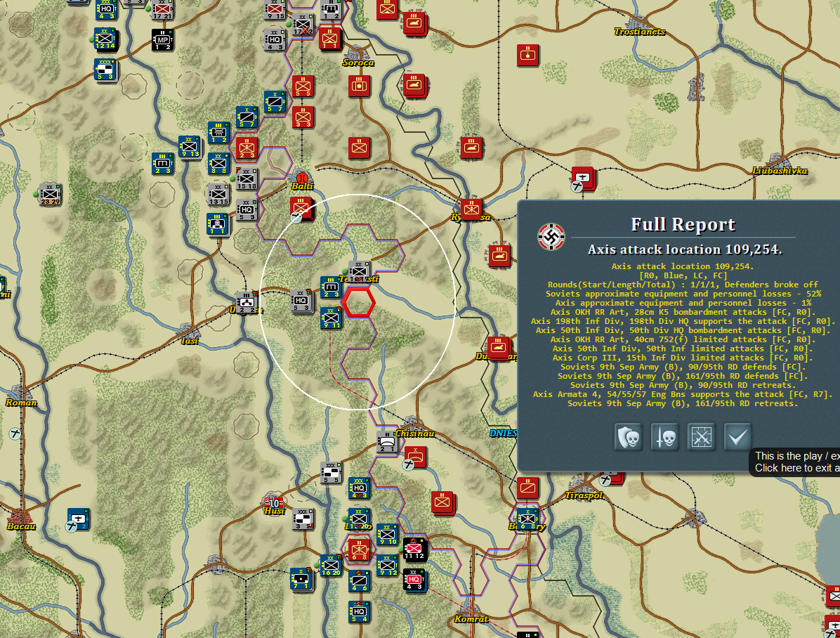Click the Soroca city label

(x=358, y=63)
